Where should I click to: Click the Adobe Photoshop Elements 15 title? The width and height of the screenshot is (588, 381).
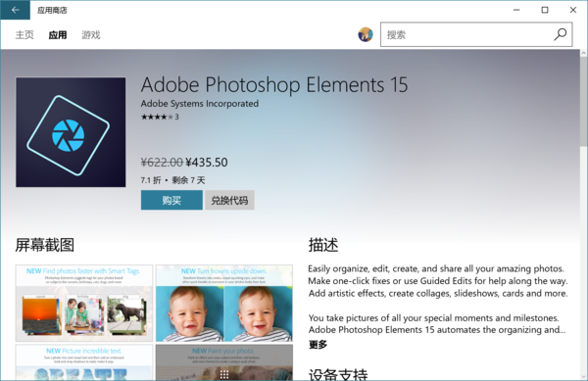pyautogui.click(x=274, y=85)
